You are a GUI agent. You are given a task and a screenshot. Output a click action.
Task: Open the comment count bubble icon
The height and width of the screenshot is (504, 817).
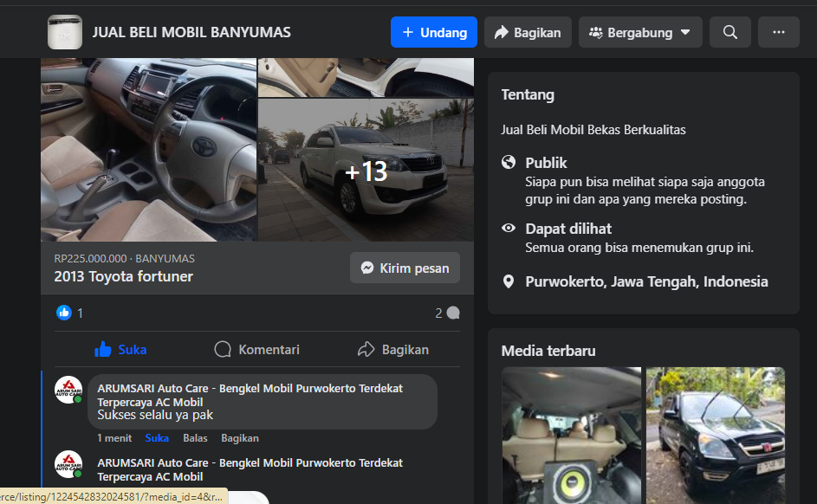453,313
